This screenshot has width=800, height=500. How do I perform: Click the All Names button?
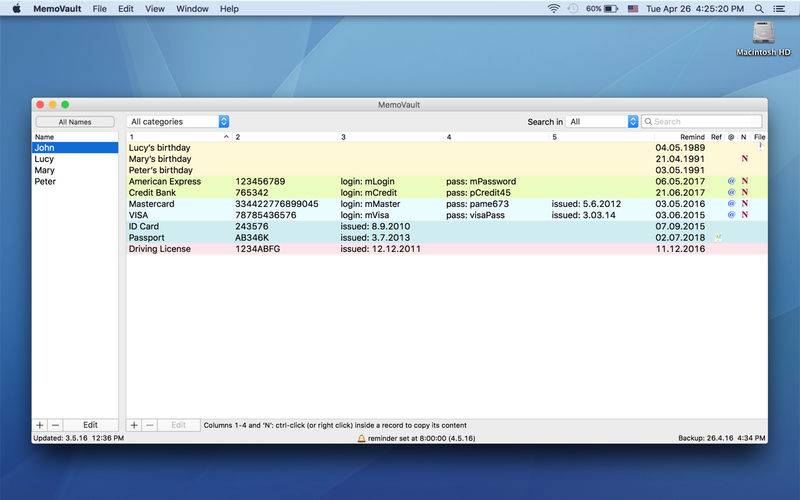pyautogui.click(x=75, y=122)
